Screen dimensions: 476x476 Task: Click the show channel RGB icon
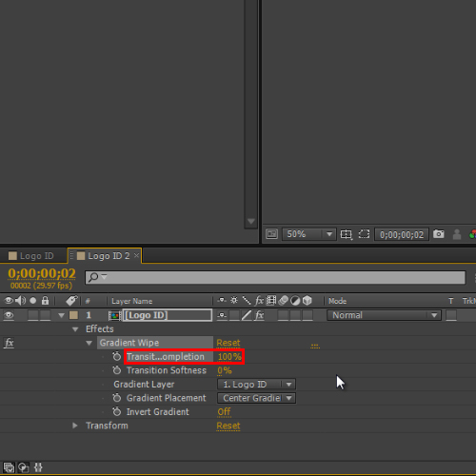pos(472,234)
